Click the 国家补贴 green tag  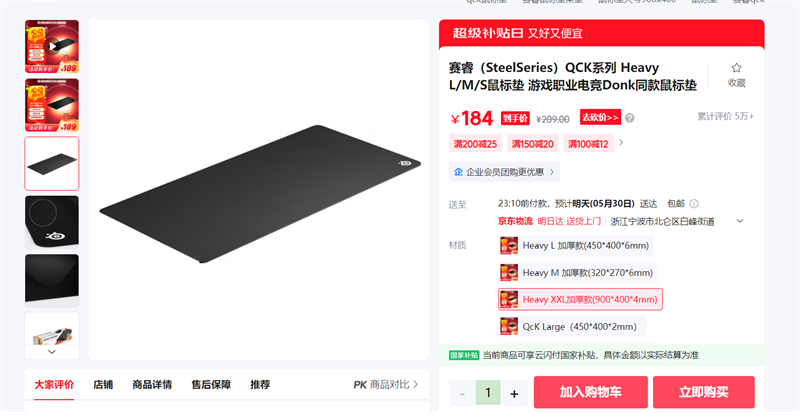point(464,355)
